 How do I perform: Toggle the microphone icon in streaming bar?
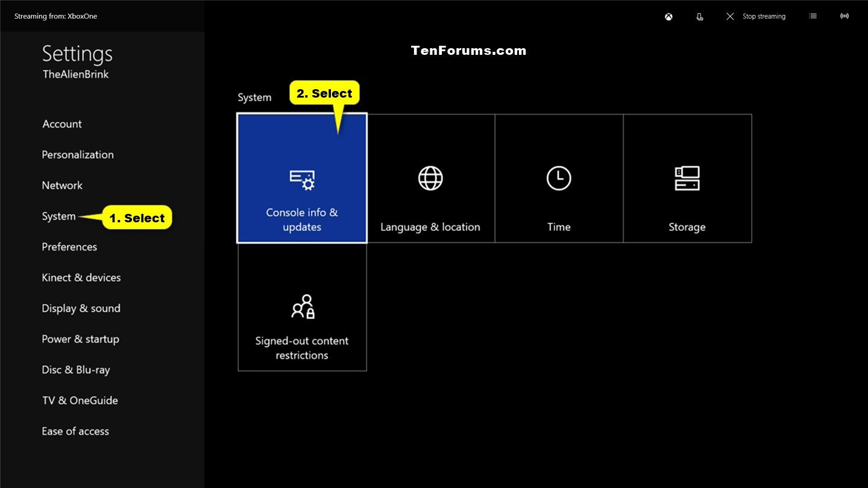699,17
